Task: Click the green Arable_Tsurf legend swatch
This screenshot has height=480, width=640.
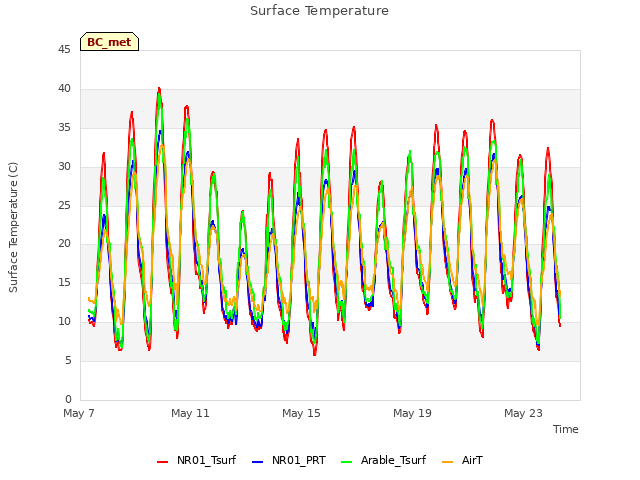Action: click(x=347, y=462)
